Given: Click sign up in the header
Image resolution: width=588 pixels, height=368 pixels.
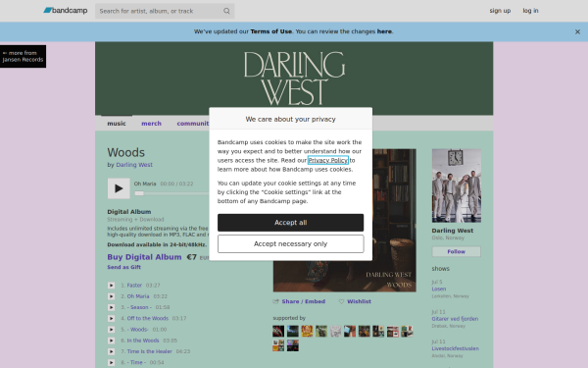Looking at the screenshot, I should tap(500, 11).
